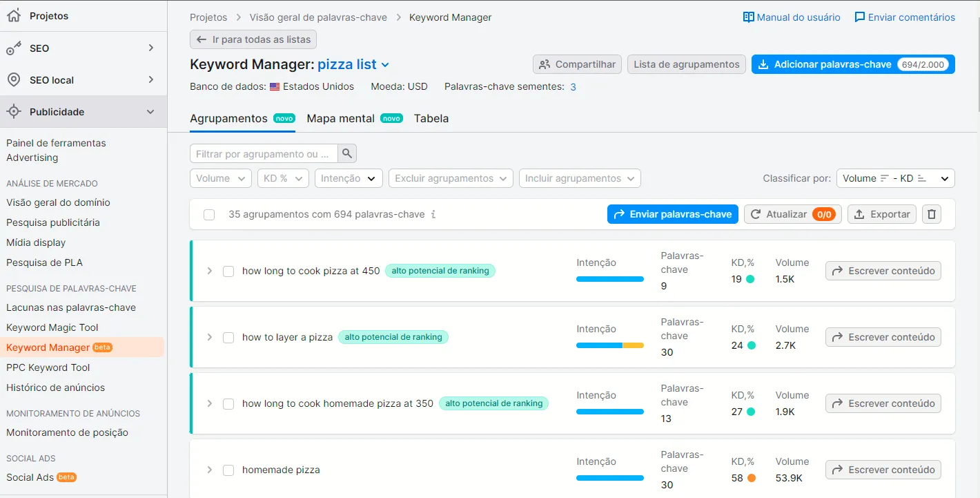This screenshot has width=980, height=498.
Task: Click the upload icon on Exportar
Action: (x=859, y=214)
